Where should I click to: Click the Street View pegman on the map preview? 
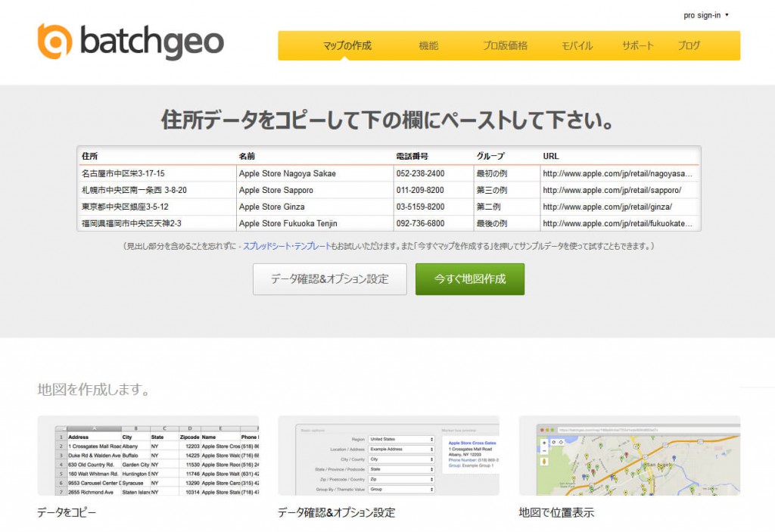tap(544, 461)
